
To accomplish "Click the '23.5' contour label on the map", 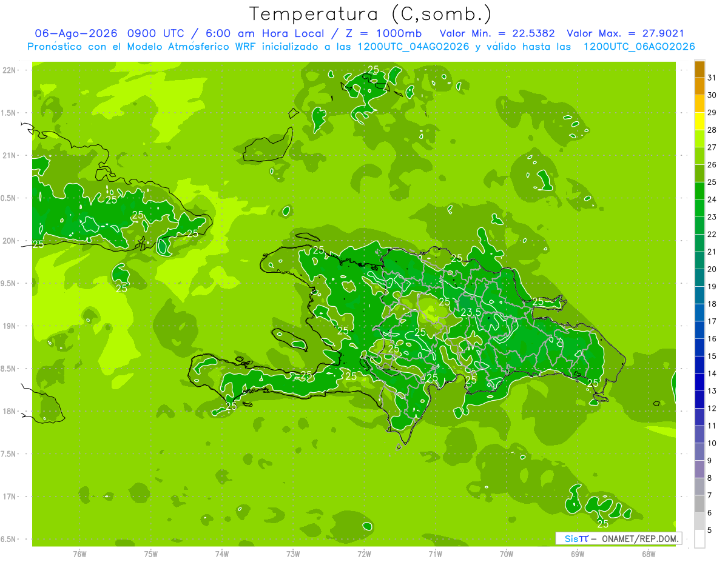I will click(471, 312).
